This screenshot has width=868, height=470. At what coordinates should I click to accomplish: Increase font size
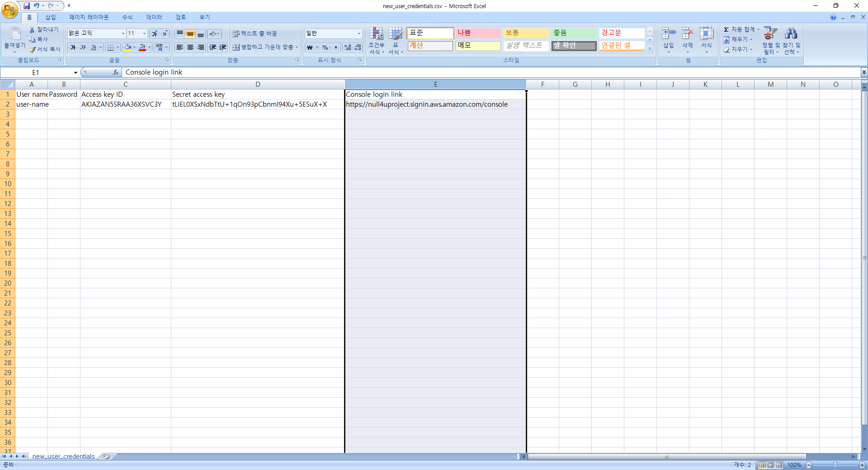(x=154, y=33)
